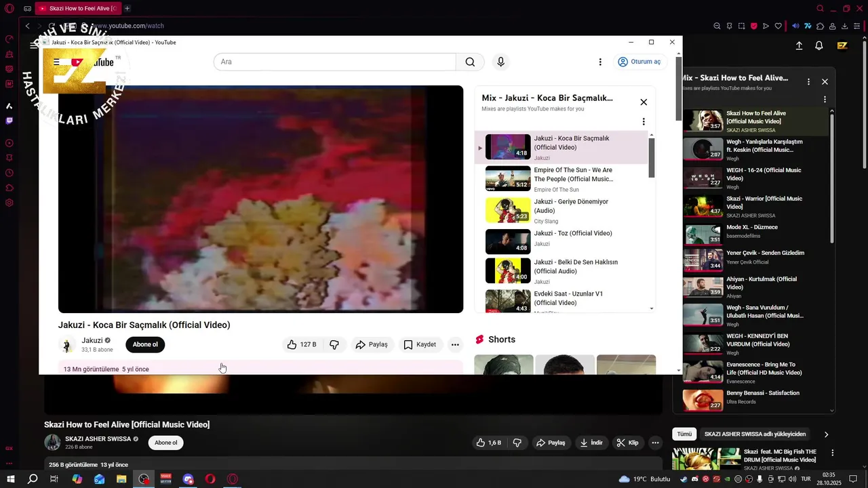Open Opera snapshot tool icon
This screenshot has width=868, height=488.
(x=741, y=26)
